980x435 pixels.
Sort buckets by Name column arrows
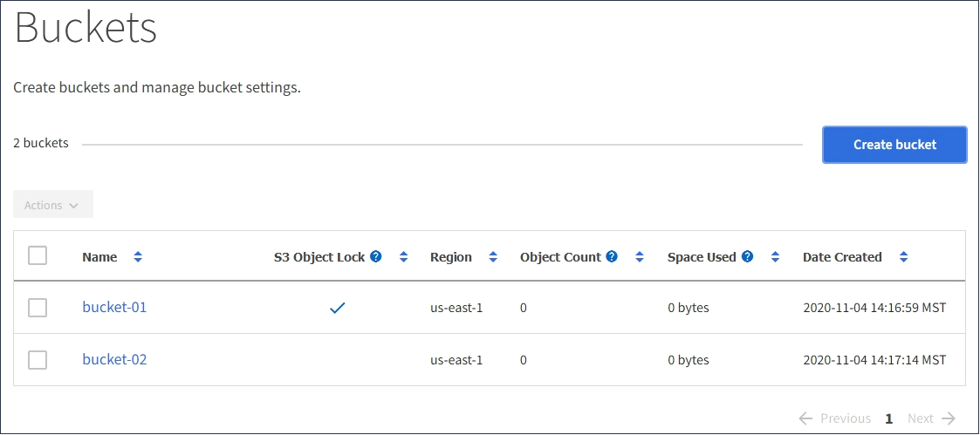138,257
